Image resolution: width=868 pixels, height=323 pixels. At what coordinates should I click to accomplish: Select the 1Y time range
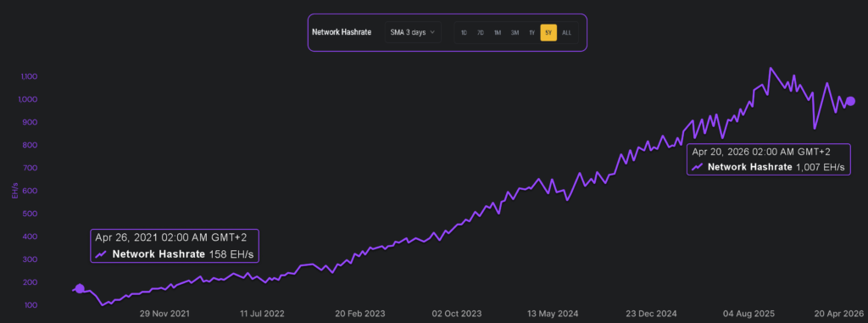coord(532,33)
